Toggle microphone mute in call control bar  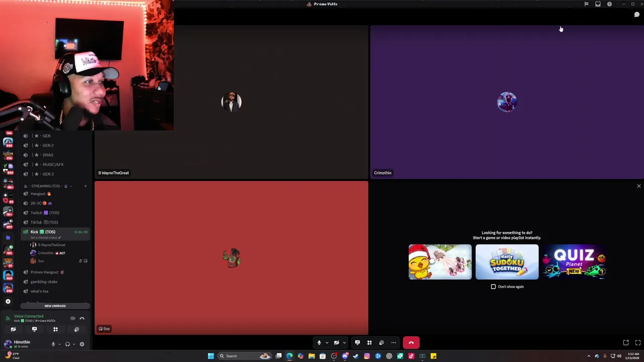pyautogui.click(x=319, y=343)
